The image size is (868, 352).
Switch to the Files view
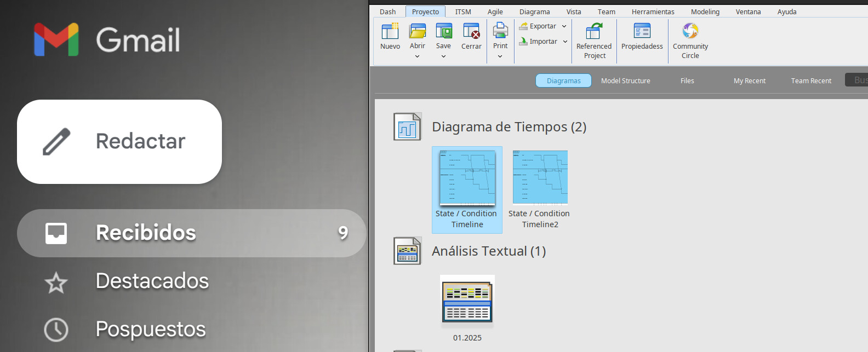pos(687,80)
